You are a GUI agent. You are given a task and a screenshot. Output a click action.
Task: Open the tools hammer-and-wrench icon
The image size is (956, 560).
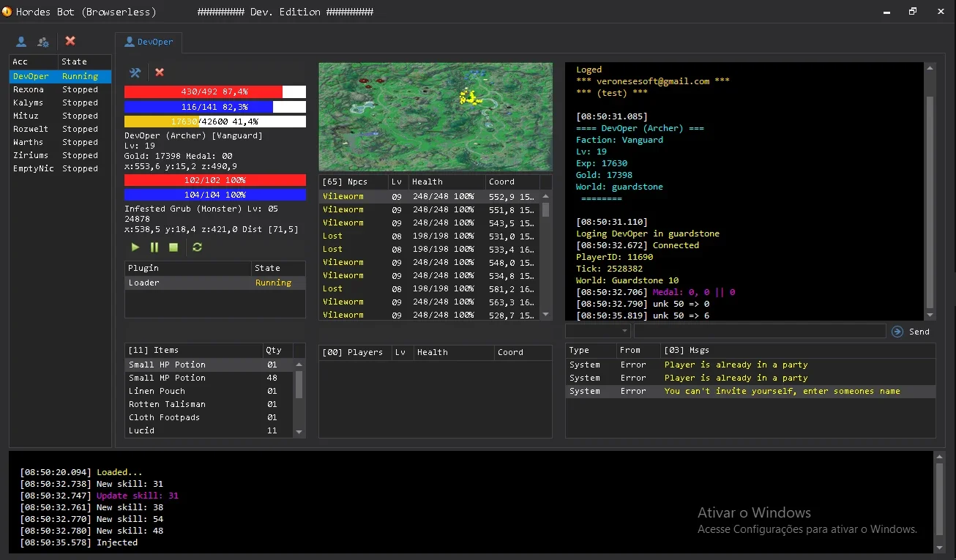pyautogui.click(x=135, y=72)
